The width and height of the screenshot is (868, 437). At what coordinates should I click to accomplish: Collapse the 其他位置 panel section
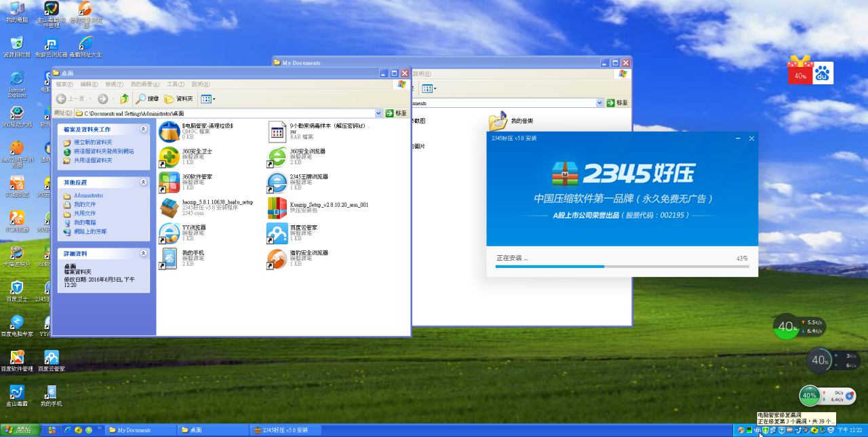[143, 183]
